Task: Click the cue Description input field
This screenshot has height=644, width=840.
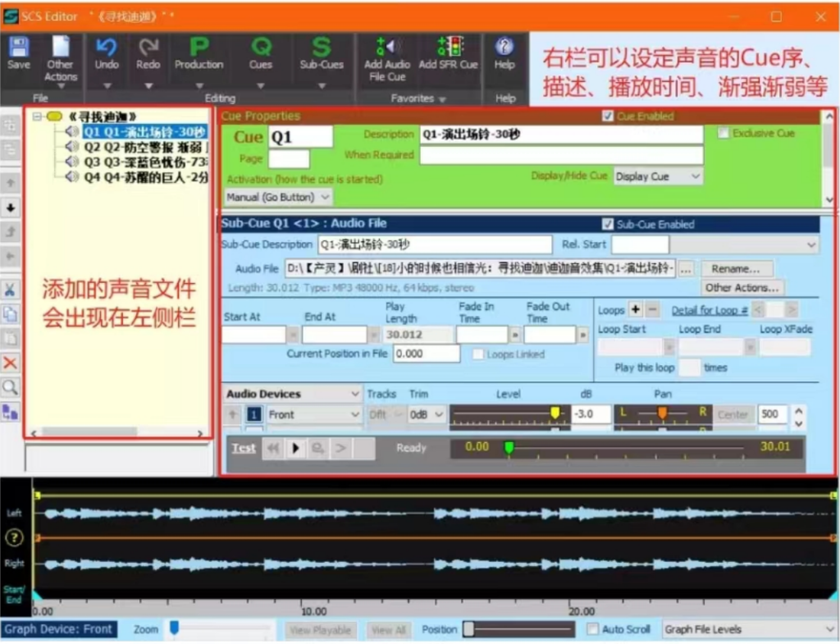Action: pyautogui.click(x=561, y=135)
